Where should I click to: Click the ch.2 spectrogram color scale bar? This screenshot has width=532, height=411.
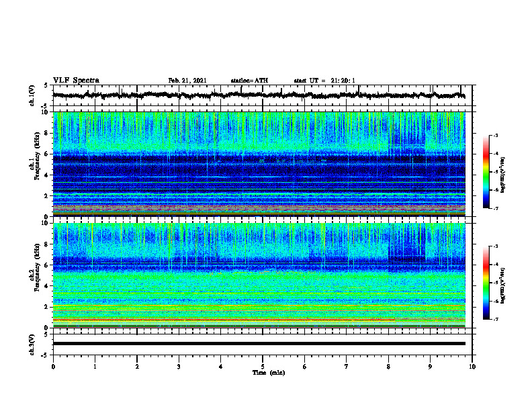pos(486,283)
